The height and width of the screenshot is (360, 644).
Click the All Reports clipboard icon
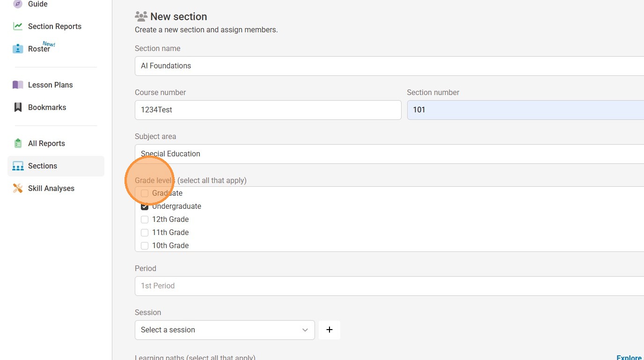click(18, 143)
